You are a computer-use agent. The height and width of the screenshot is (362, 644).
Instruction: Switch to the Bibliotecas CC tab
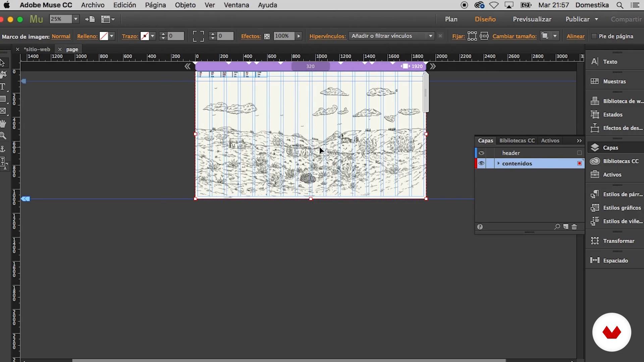[x=517, y=141]
